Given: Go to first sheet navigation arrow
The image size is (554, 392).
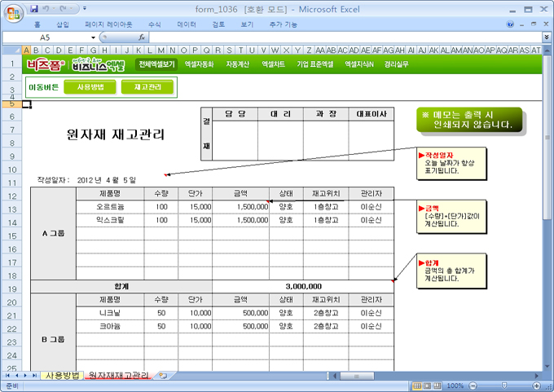Looking at the screenshot, I should pos(7,376).
